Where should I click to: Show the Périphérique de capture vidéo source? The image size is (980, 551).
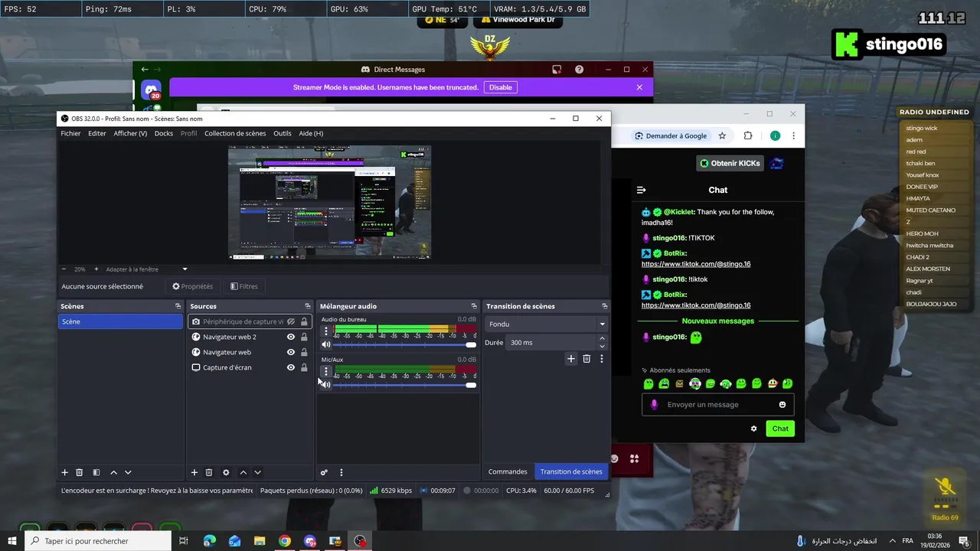pos(291,321)
